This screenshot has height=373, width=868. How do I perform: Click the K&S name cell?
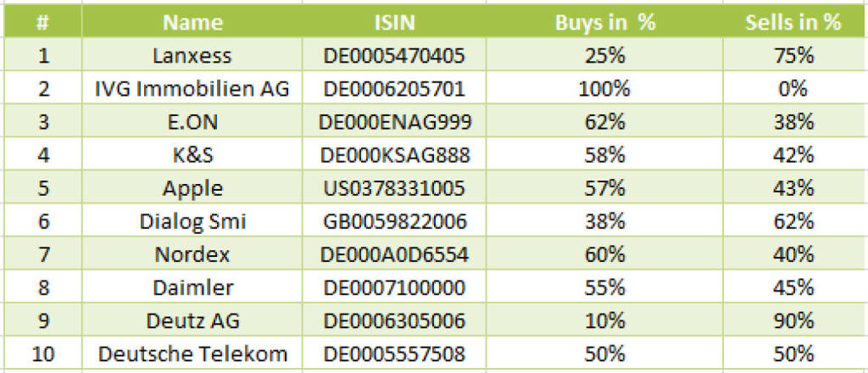192,155
